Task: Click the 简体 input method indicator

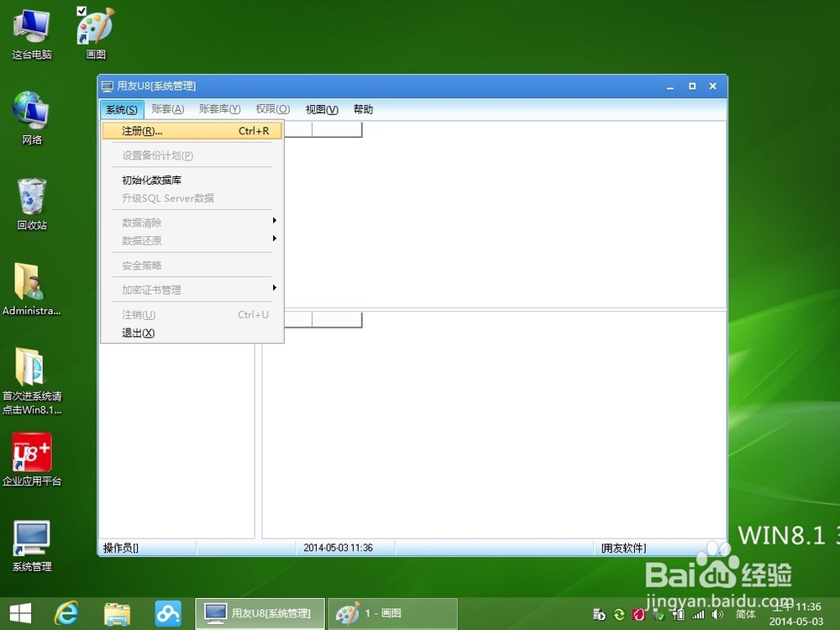Action: click(x=745, y=615)
